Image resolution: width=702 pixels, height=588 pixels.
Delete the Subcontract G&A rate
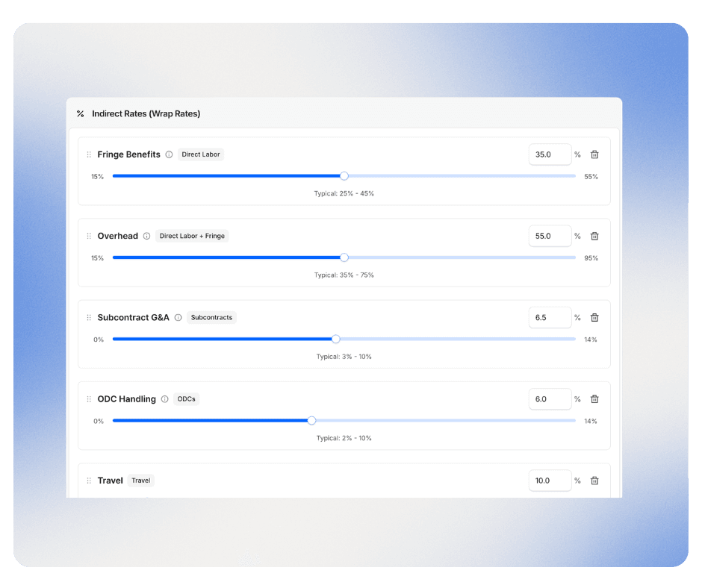pyautogui.click(x=594, y=317)
